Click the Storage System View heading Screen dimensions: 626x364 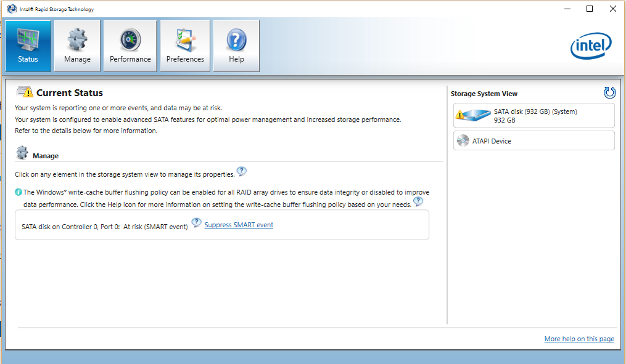point(484,94)
